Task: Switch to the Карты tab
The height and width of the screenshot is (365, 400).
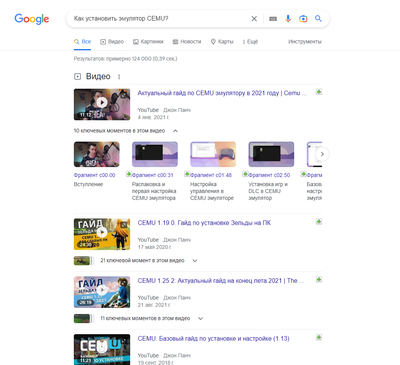Action: point(222,42)
